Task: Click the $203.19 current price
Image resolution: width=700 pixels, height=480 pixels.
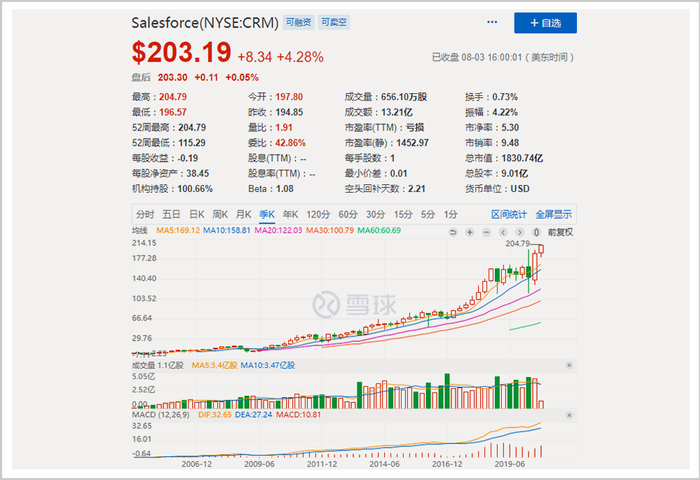Action: point(181,53)
